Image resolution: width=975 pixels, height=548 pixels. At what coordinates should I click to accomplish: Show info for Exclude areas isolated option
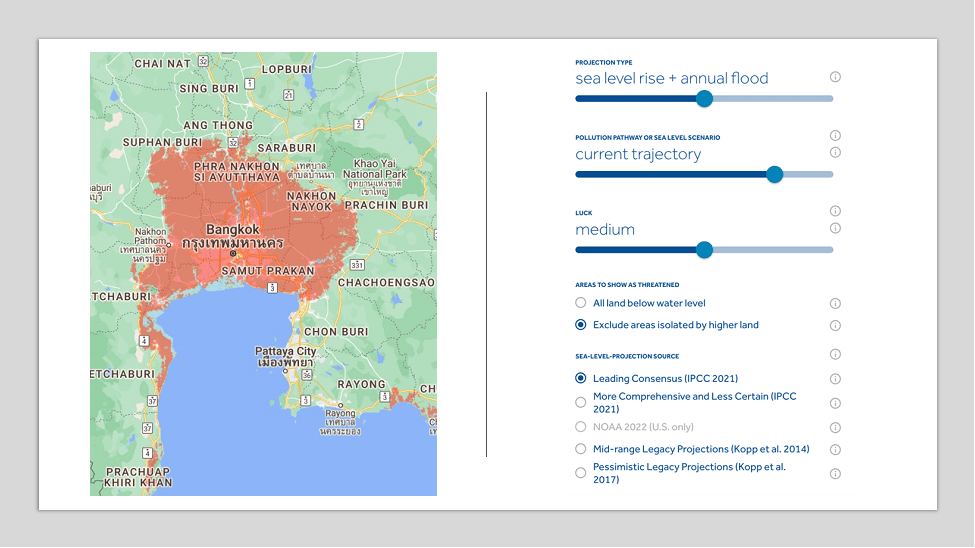(x=835, y=326)
